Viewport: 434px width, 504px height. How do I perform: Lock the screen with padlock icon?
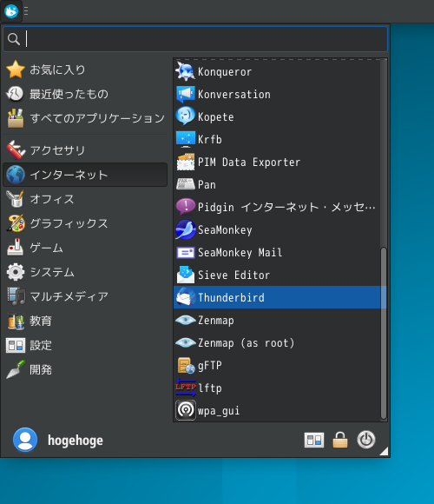point(340,440)
